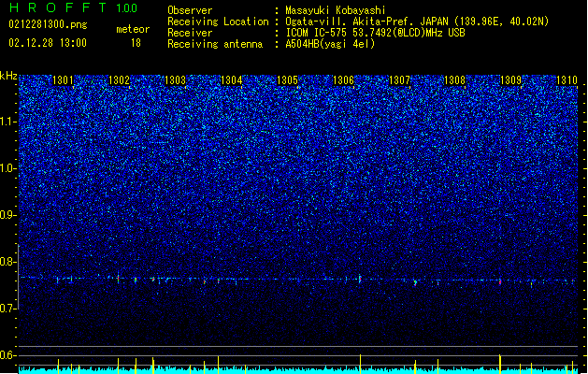Screen dimensions: 588x374
Task: Click observer name Masayuki Kobayashi
Action: [336, 10]
